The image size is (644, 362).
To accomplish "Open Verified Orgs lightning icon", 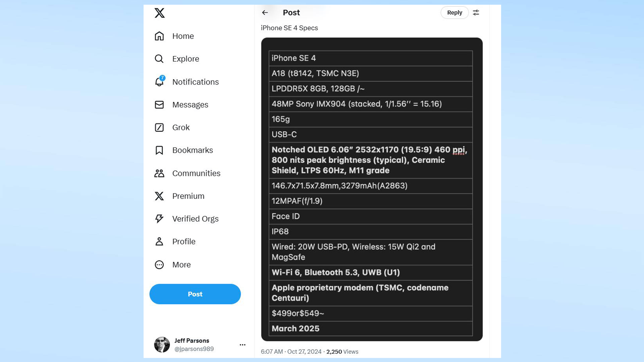I will pos(159,219).
